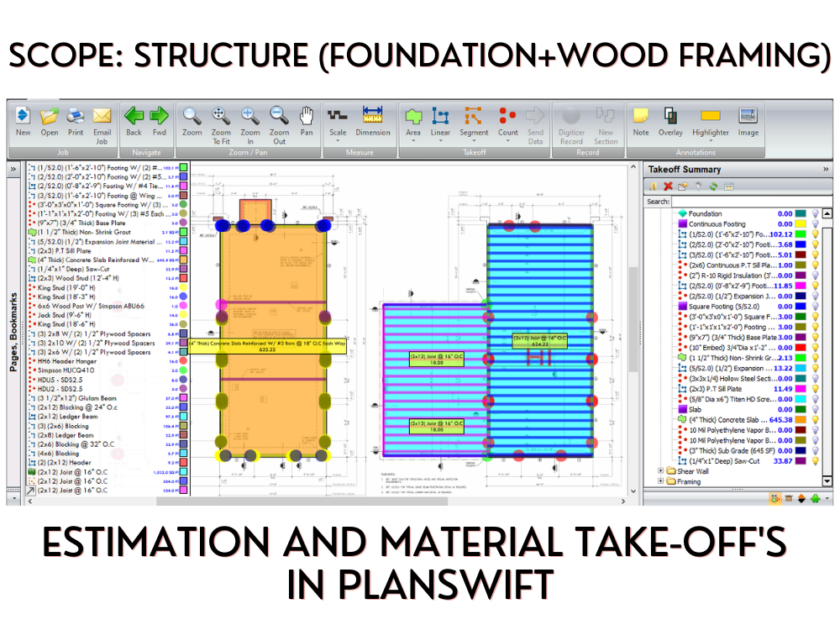
Task: Toggle the bulb next to Continuous Footing
Action: pos(817,224)
